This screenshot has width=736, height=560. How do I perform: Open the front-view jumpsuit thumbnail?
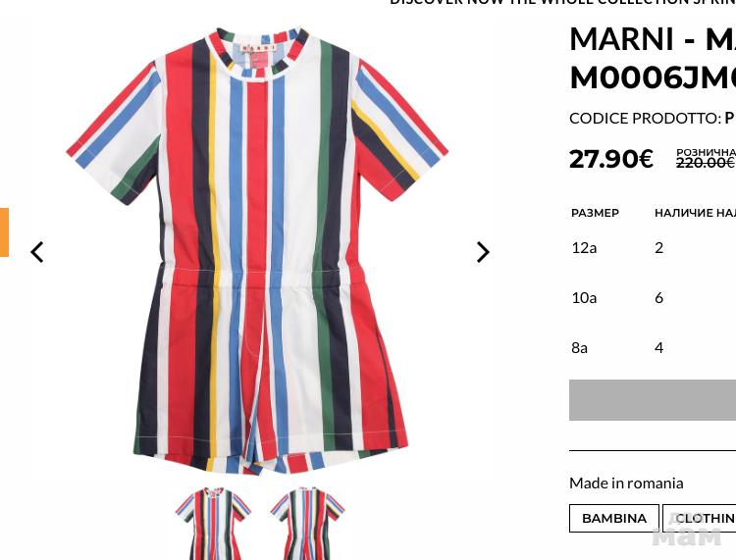click(x=214, y=523)
